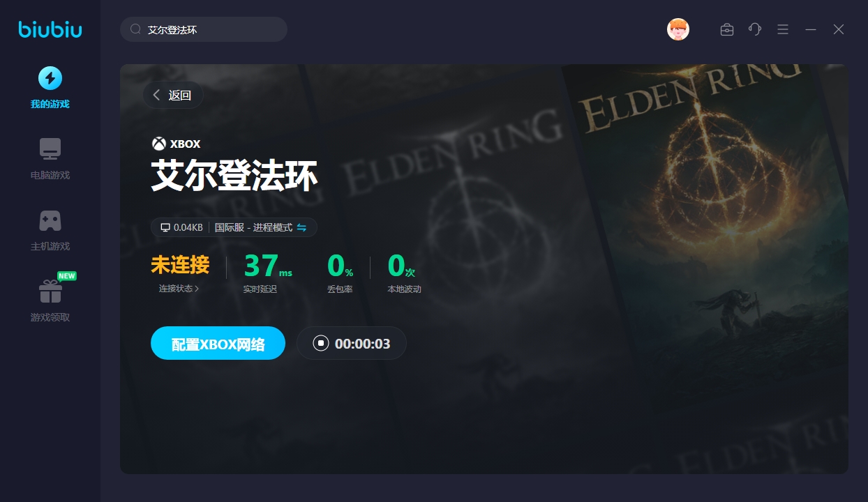The width and height of the screenshot is (868, 502).
Task: Click the search magnifier icon
Action: 136,29
